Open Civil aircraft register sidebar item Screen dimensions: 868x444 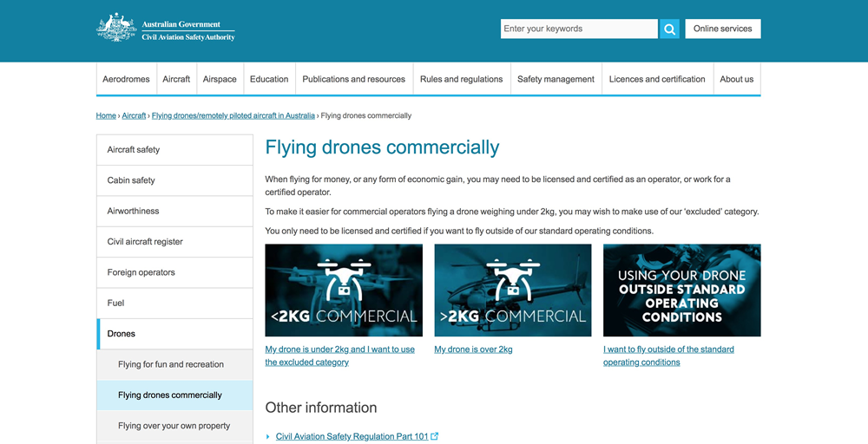(145, 242)
